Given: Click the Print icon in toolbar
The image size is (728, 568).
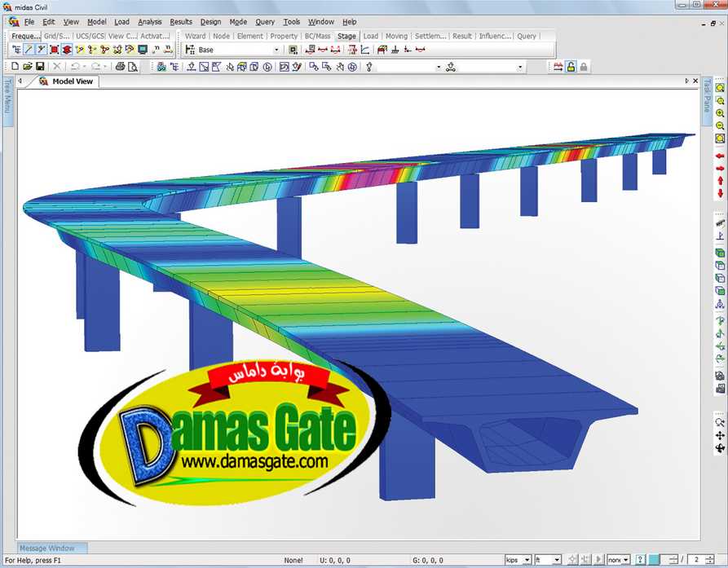Looking at the screenshot, I should (121, 67).
